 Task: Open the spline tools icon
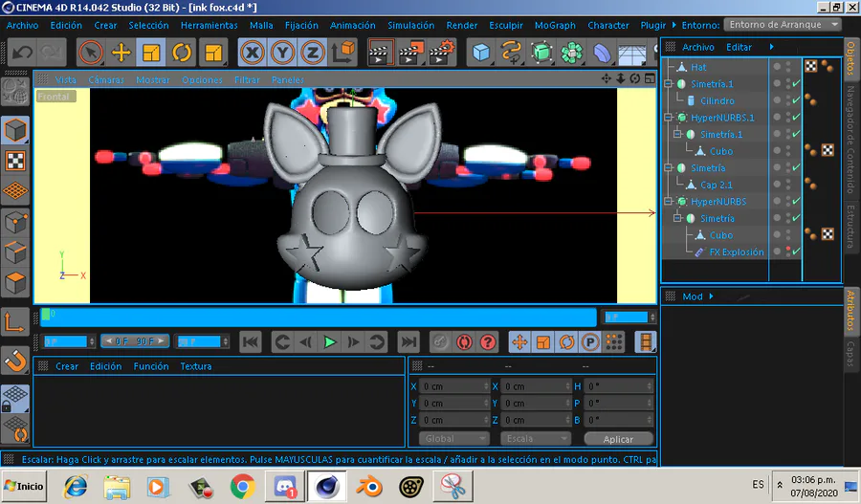[x=511, y=53]
